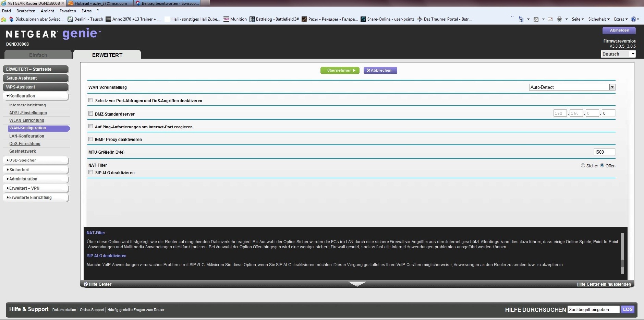644x320 pixels.
Task: Select the Sicher NAT filter radio button
Action: point(583,166)
